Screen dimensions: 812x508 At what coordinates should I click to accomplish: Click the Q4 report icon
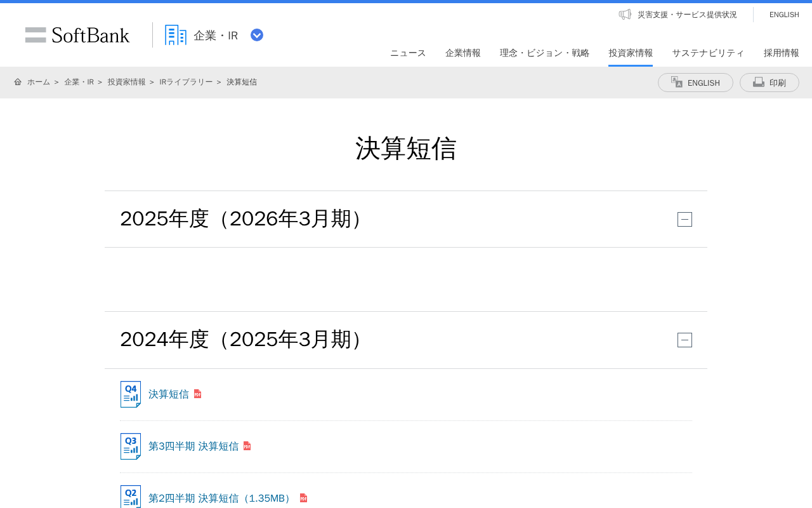[x=131, y=394]
